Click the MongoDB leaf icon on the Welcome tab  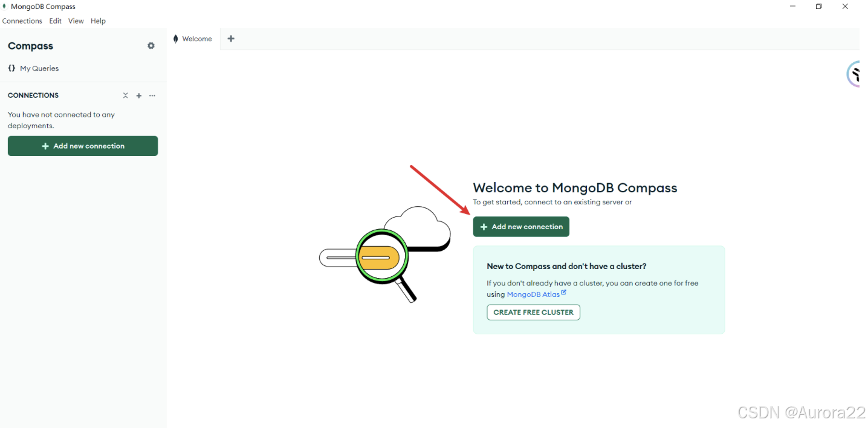pos(176,39)
